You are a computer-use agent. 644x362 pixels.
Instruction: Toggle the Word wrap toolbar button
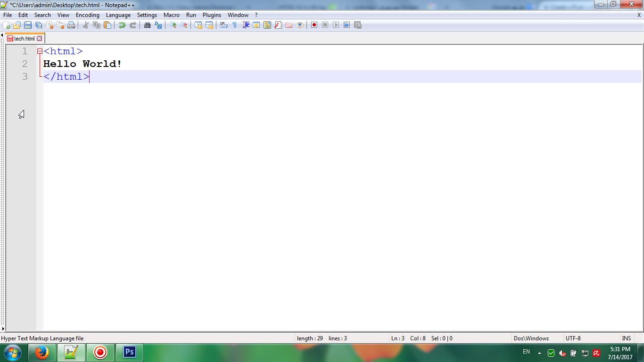[x=224, y=25]
